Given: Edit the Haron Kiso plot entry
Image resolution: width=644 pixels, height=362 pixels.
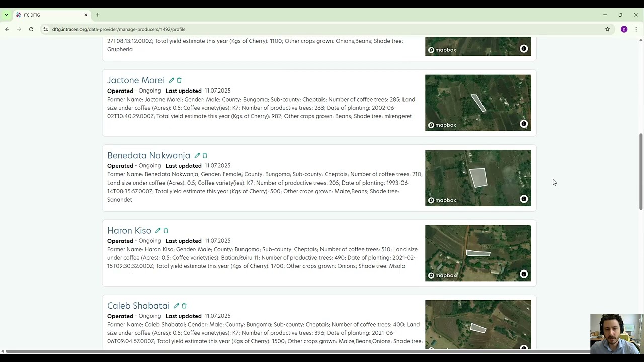Looking at the screenshot, I should click(x=158, y=231).
